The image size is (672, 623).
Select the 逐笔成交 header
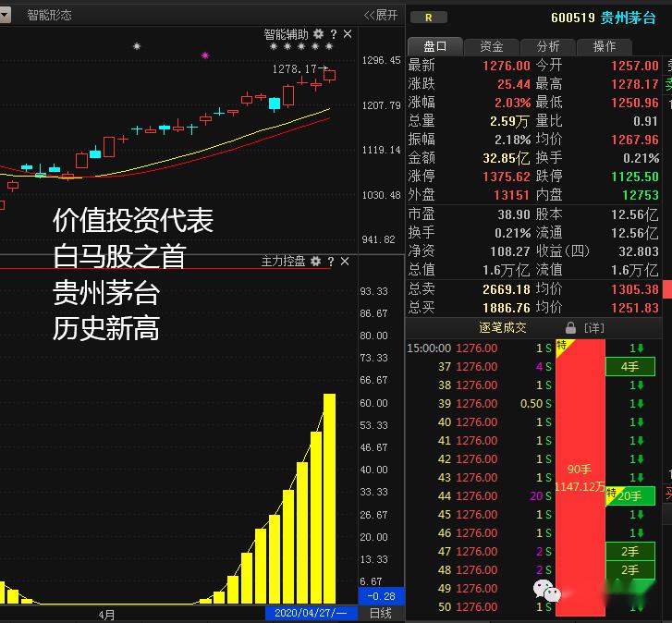(x=502, y=328)
